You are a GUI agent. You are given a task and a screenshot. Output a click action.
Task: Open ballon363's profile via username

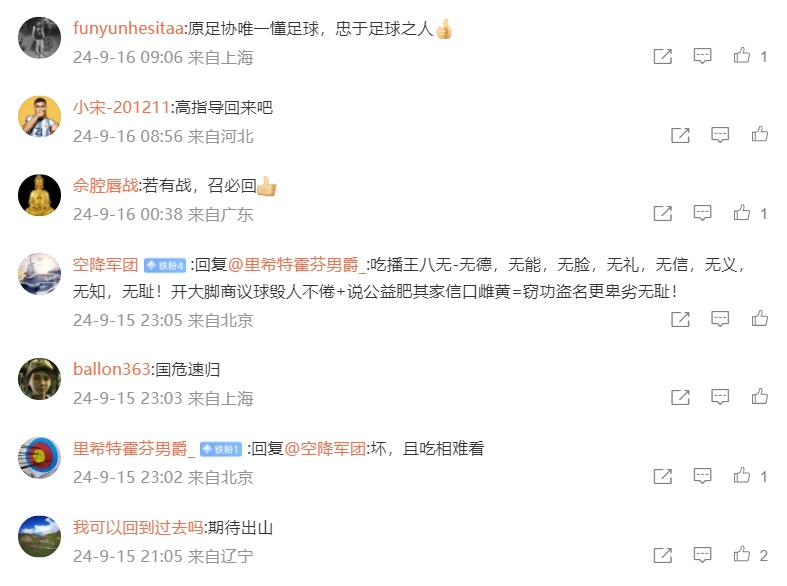pyautogui.click(x=111, y=369)
